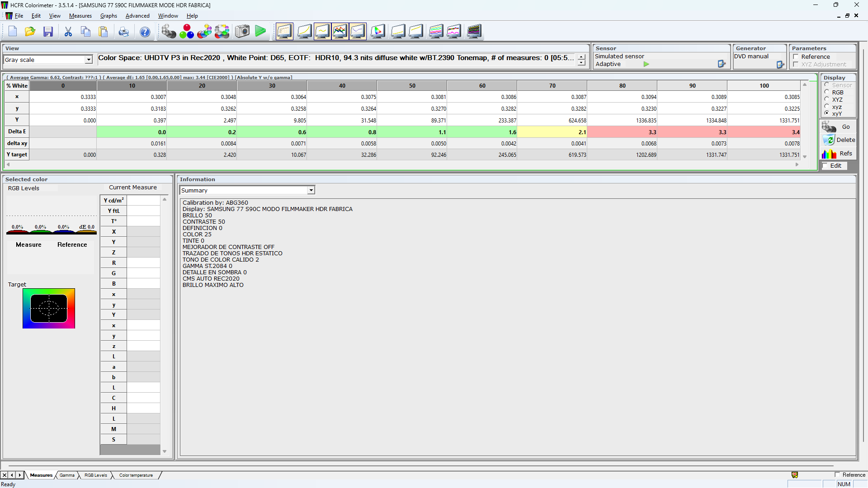Click the New document icon

(x=13, y=32)
